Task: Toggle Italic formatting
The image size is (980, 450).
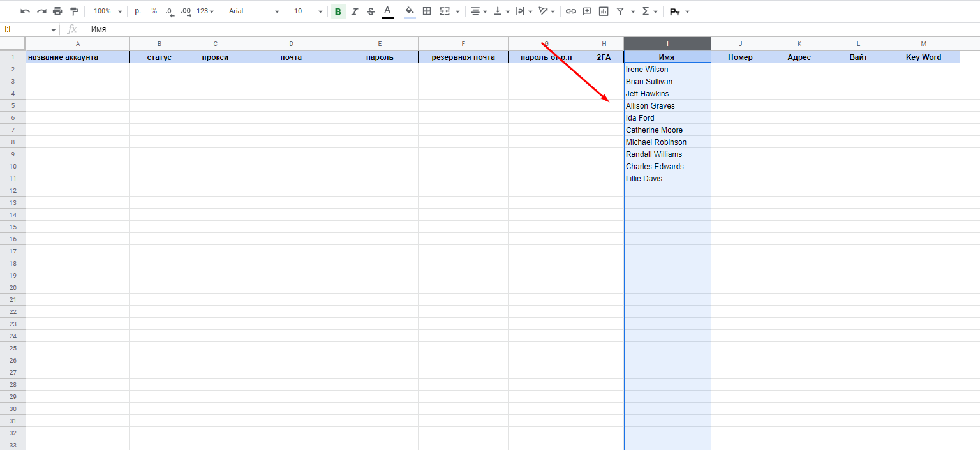Action: point(355,11)
